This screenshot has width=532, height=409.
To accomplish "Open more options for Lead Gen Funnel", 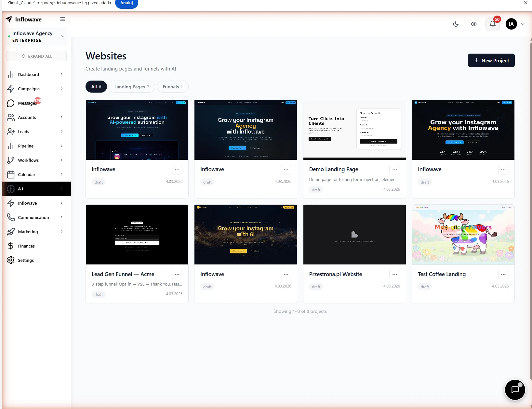I will (x=177, y=275).
